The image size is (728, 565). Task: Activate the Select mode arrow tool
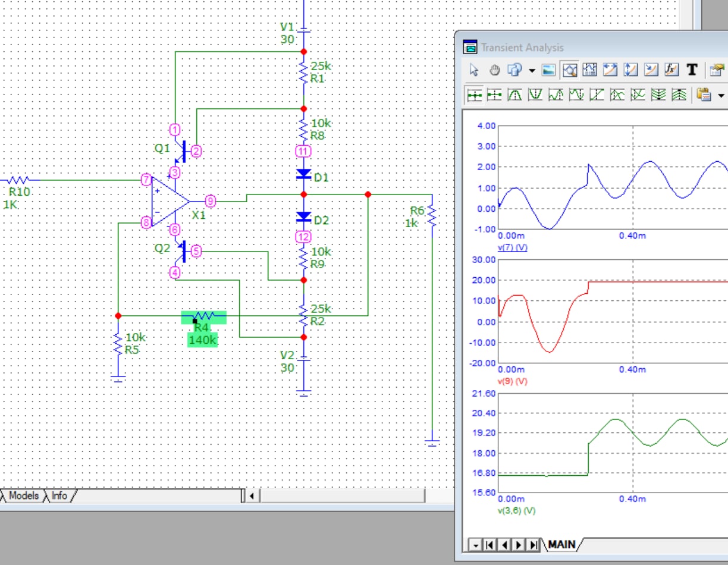pos(474,70)
